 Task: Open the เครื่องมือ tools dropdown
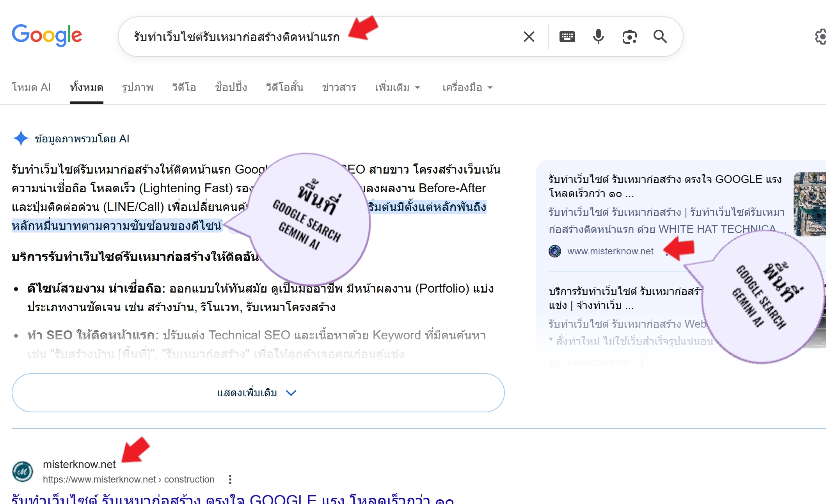click(x=467, y=87)
